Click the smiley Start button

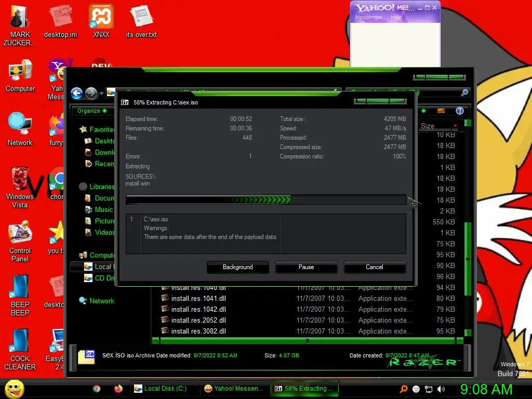pos(14,389)
